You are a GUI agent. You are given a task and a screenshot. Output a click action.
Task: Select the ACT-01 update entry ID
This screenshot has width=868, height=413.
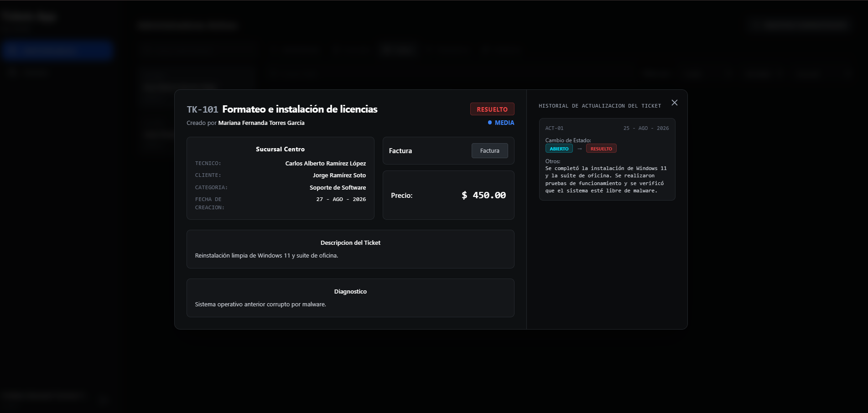click(555, 129)
